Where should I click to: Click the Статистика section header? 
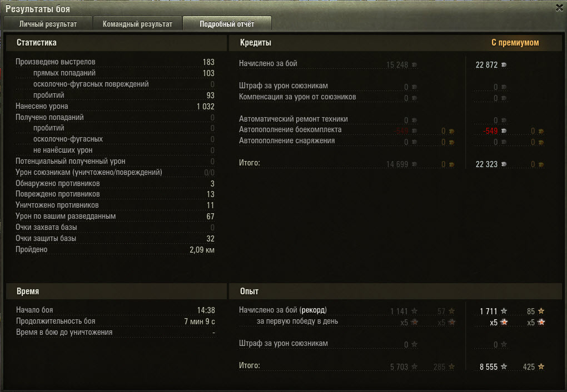(x=37, y=43)
